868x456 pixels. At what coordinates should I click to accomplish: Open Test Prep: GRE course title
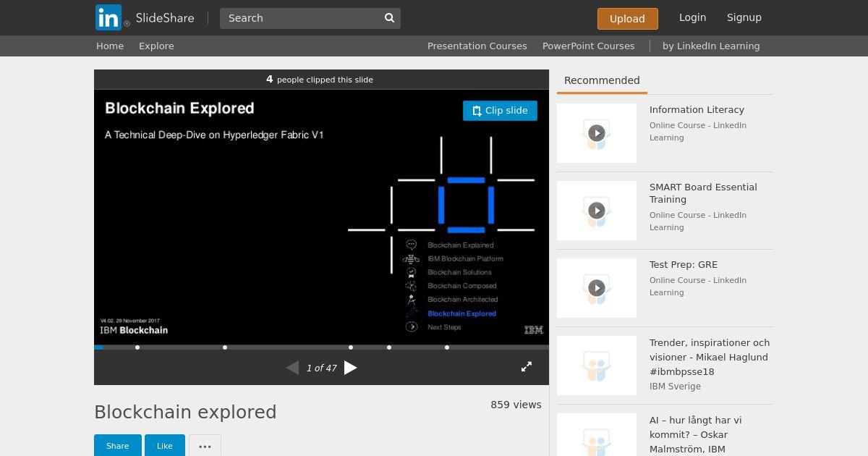[x=684, y=265]
